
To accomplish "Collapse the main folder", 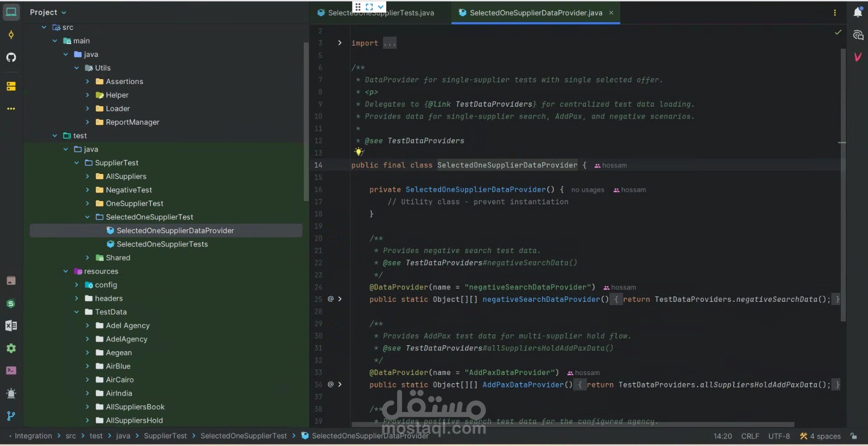I will point(55,41).
